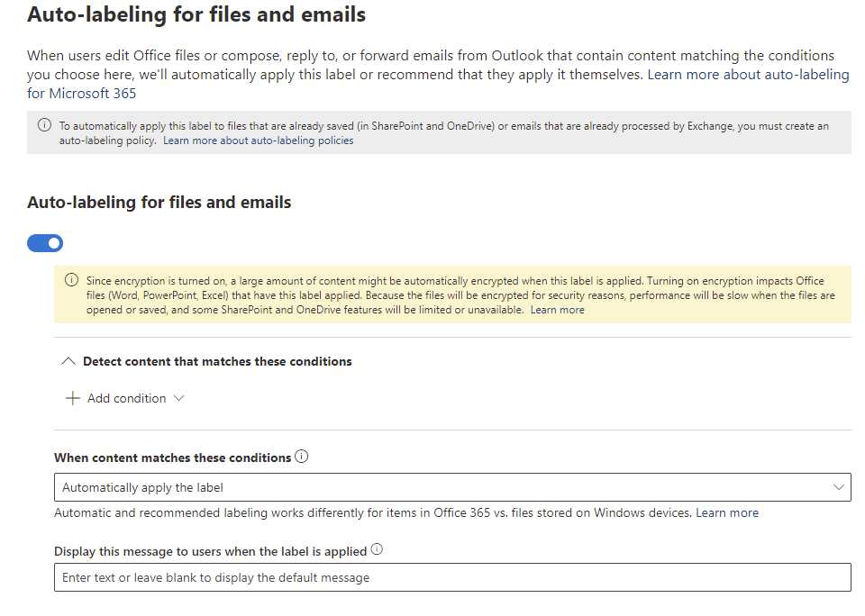Click the arrow at right of label action dropdown
The height and width of the screenshot is (616, 865).
[839, 487]
